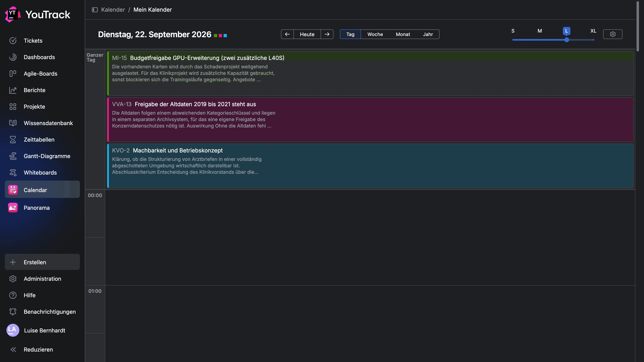Set size slider to S
644x362 pixels.
pos(513,31)
